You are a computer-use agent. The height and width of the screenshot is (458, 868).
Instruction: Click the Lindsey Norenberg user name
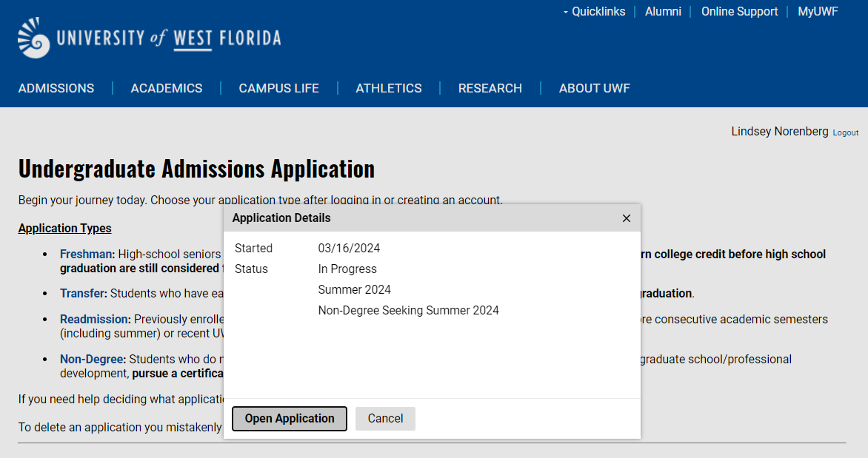tap(779, 132)
